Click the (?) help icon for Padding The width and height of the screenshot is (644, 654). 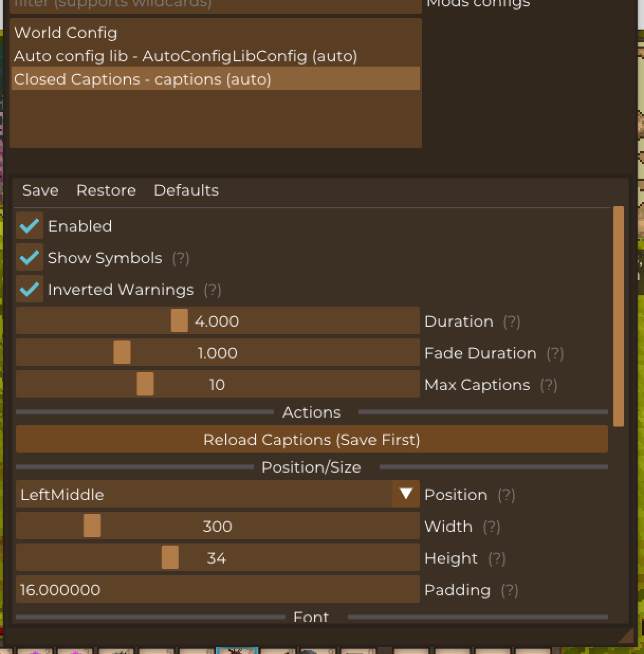click(x=509, y=591)
